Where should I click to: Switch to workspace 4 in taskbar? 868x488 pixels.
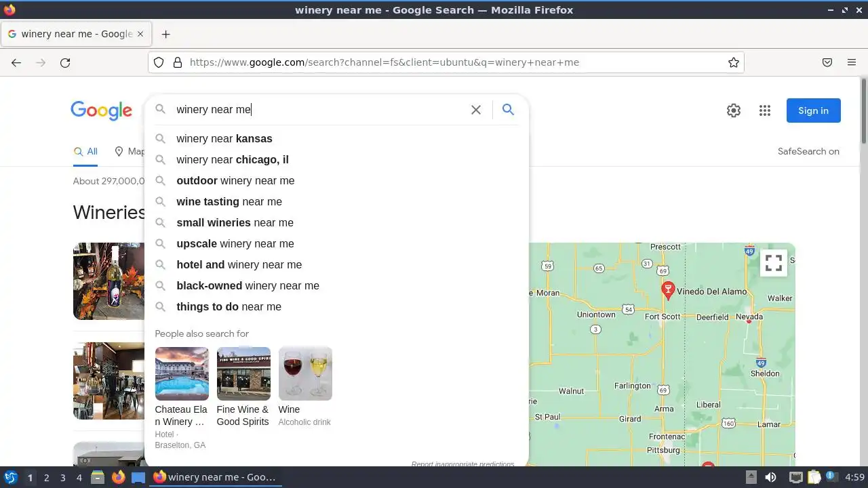(x=79, y=477)
